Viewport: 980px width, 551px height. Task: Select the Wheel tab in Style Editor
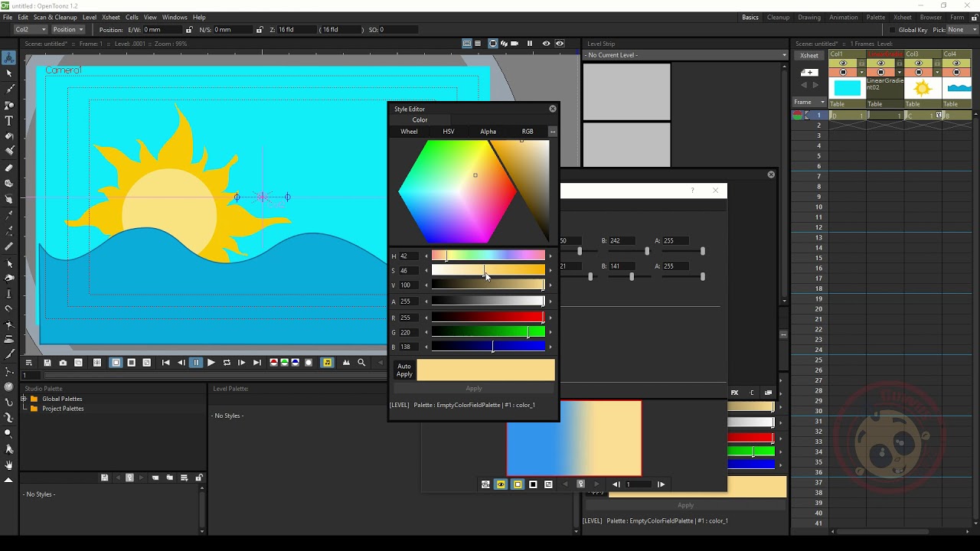tap(409, 132)
